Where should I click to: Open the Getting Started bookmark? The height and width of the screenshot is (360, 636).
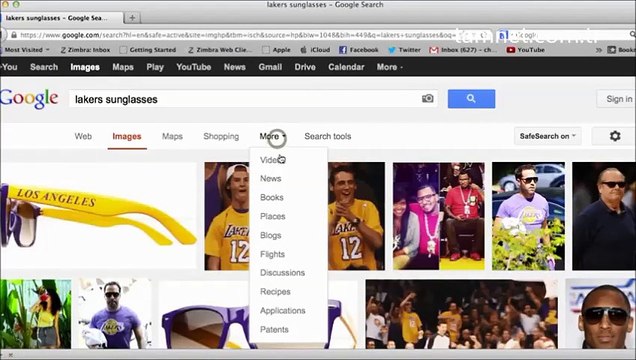click(148, 50)
